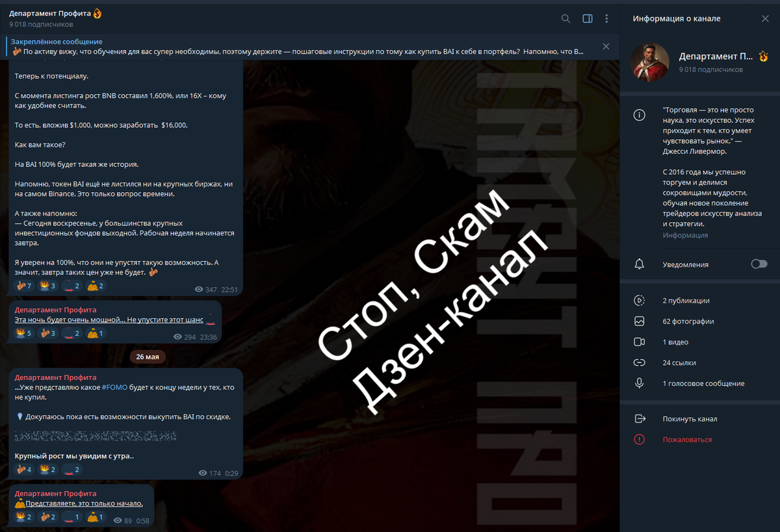Click the microphone icon beside голосовое сообщение
The width and height of the screenshot is (780, 532).
(640, 384)
